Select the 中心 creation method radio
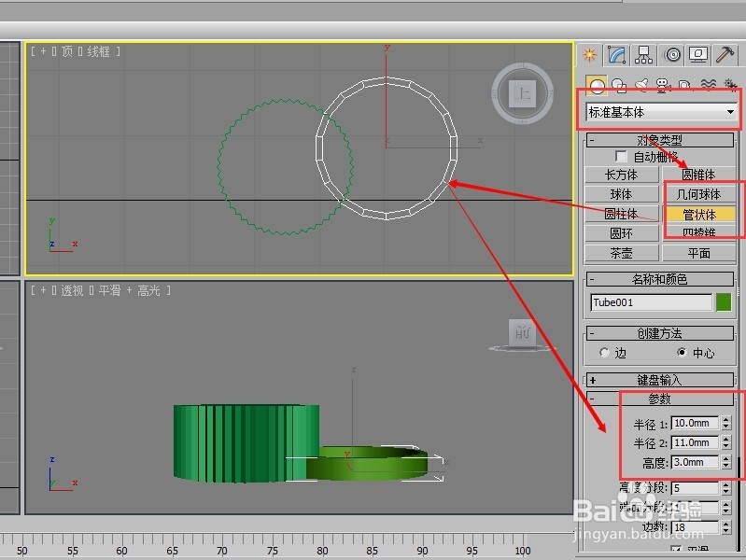This screenshot has height=560, width=746. [683, 353]
